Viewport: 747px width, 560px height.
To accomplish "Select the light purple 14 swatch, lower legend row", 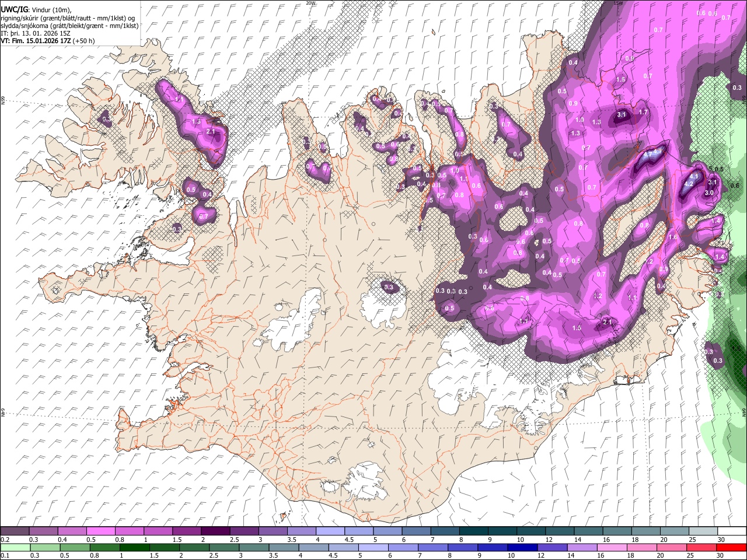I will point(582,547).
